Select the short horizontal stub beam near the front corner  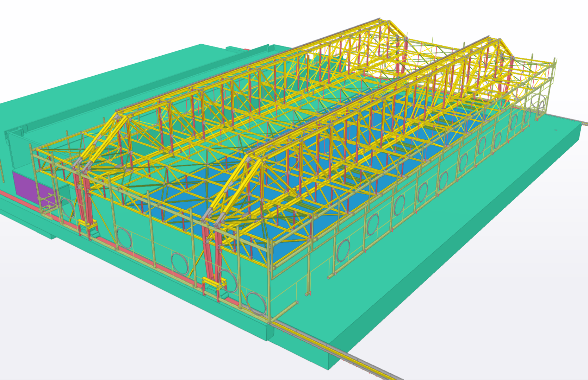pyautogui.click(x=285, y=311)
